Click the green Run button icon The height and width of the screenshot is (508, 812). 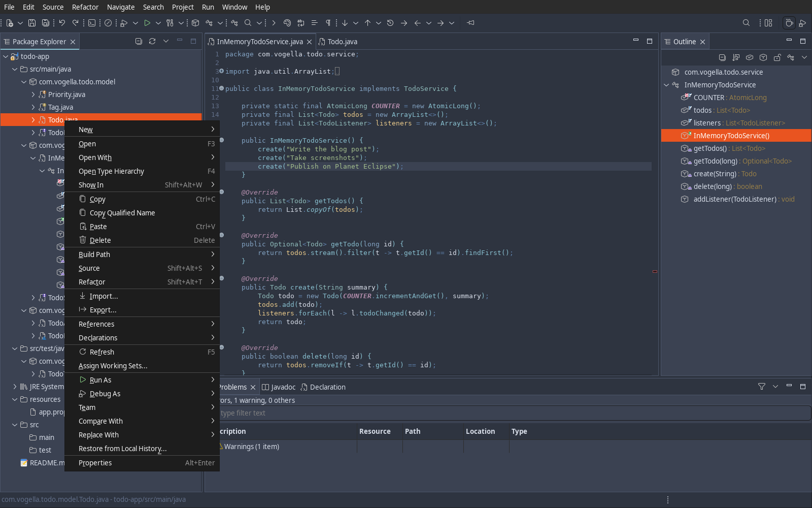point(147,23)
